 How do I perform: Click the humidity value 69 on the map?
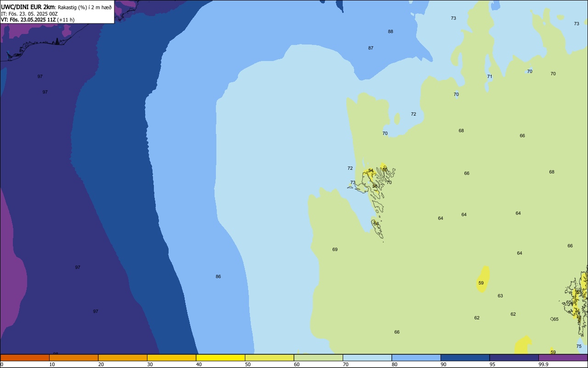[335, 250]
